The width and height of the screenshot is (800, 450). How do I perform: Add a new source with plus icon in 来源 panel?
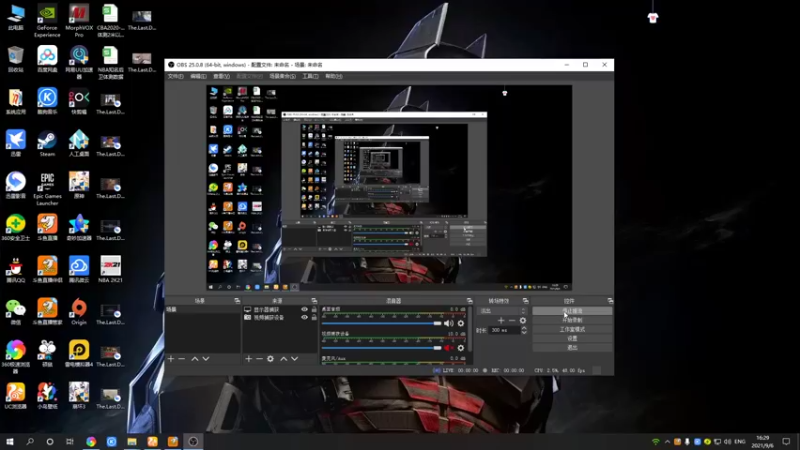pyautogui.click(x=248, y=359)
